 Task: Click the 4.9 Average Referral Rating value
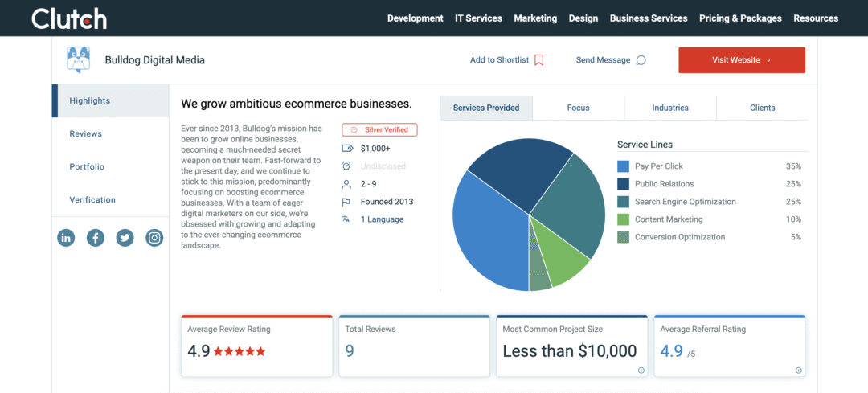(x=671, y=351)
